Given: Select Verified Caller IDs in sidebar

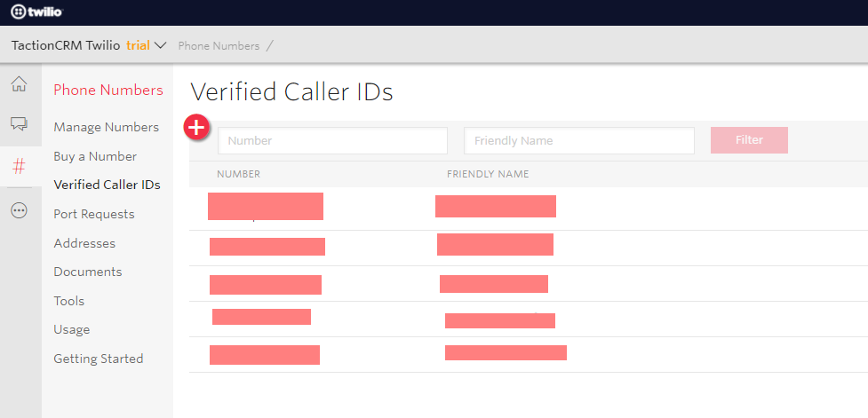Looking at the screenshot, I should pos(107,185).
